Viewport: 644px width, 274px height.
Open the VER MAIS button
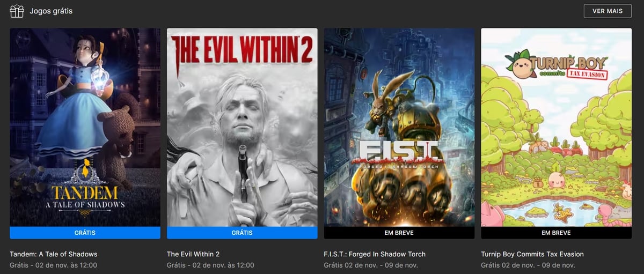(608, 11)
